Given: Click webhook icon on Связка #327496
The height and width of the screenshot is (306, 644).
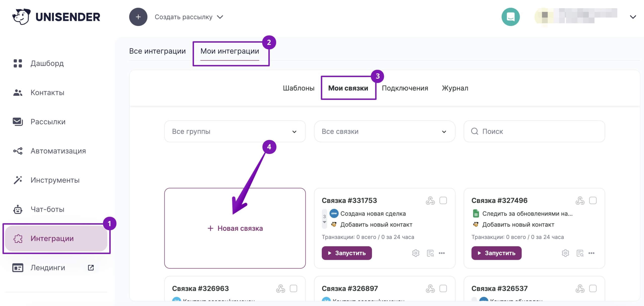Looking at the screenshot, I should click(x=580, y=200).
